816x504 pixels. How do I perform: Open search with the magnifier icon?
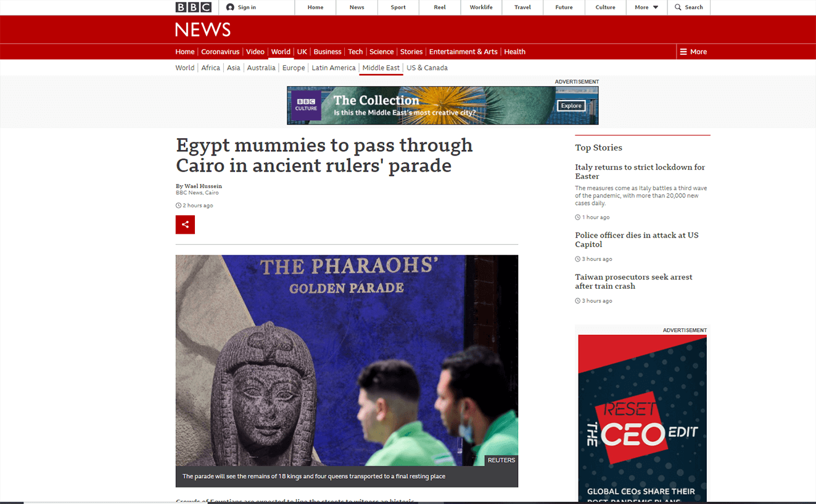coord(678,7)
